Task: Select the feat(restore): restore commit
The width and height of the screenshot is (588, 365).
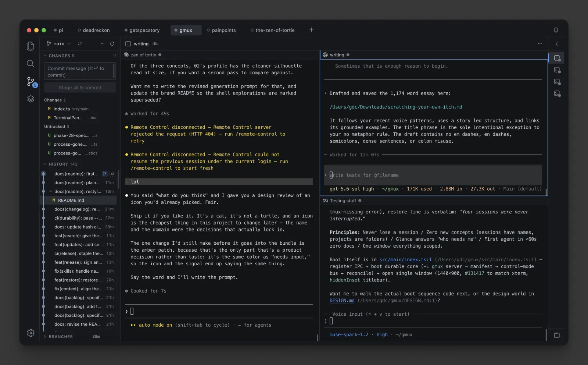Action: 78,280
